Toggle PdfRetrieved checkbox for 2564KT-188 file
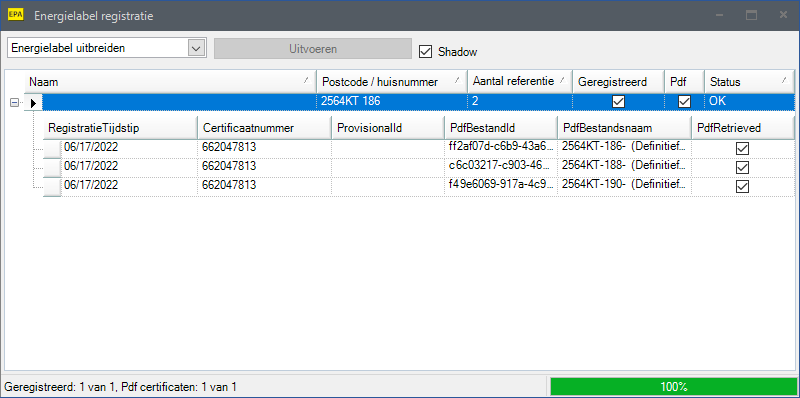The image size is (800, 398). pyautogui.click(x=742, y=168)
